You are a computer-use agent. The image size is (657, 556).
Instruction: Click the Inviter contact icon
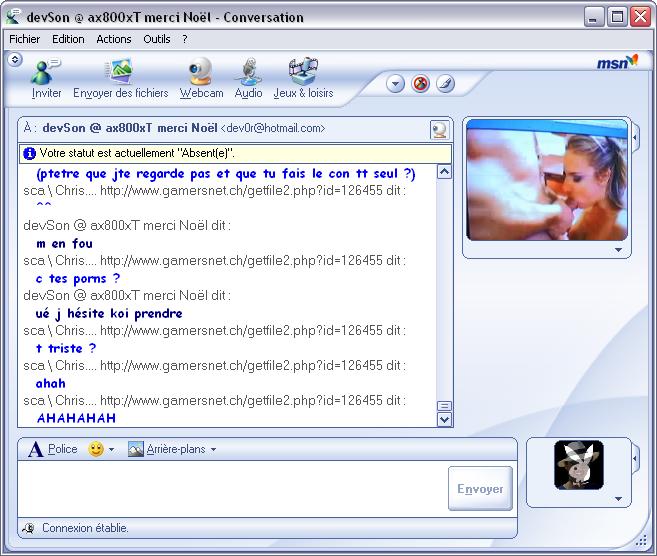46,71
